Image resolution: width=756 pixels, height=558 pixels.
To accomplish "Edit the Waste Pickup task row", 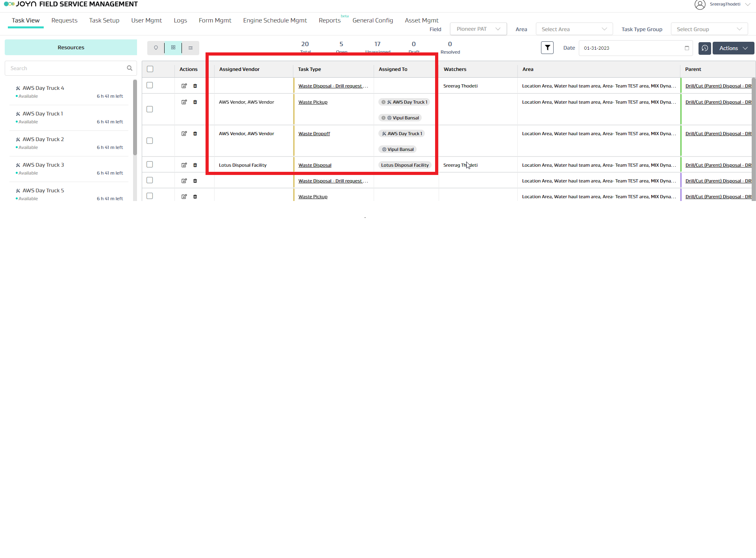I will pyautogui.click(x=184, y=102).
